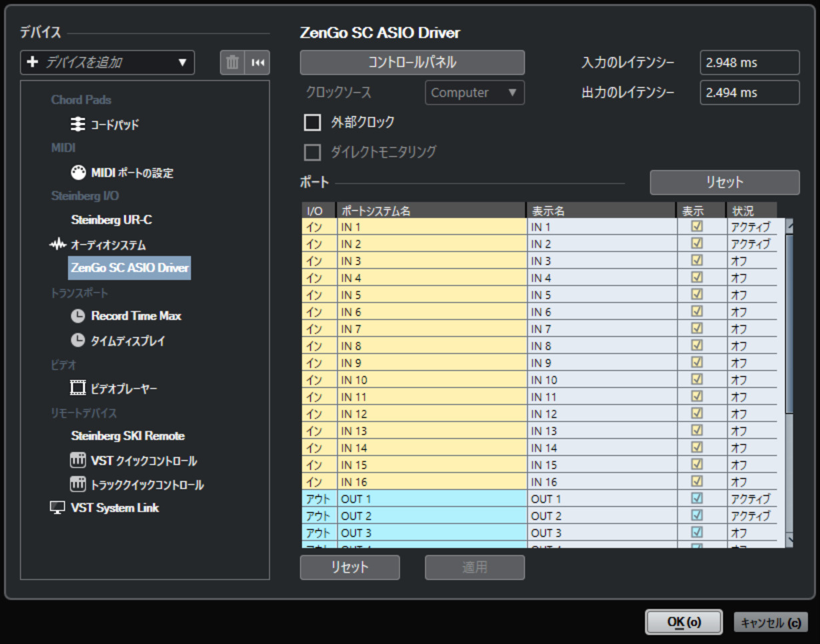This screenshot has height=644, width=820.
Task: Click the 表示名 column header
Action: click(601, 211)
